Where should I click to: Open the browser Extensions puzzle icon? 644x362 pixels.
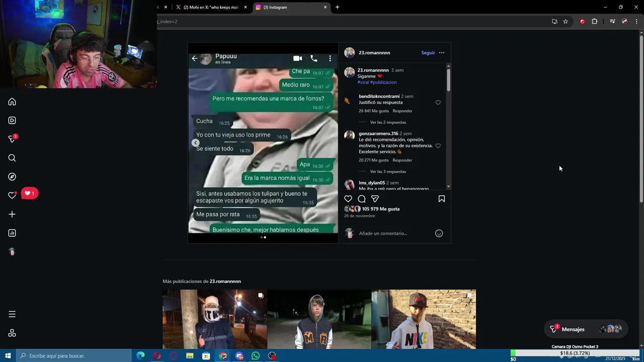[x=594, y=22]
